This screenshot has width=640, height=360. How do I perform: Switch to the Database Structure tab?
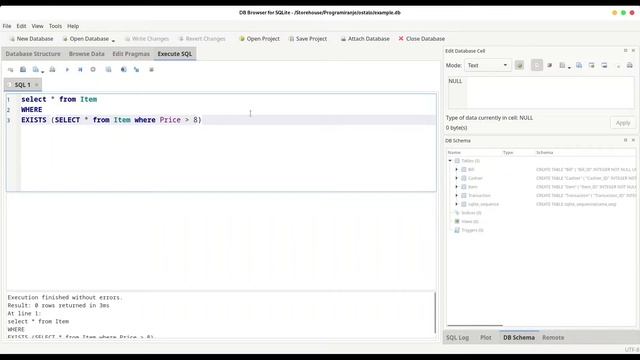[33, 54]
